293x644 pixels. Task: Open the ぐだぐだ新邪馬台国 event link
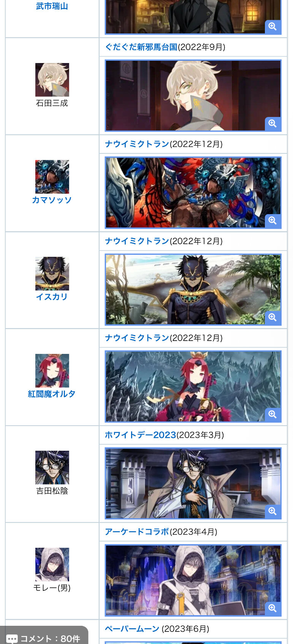[x=141, y=47]
